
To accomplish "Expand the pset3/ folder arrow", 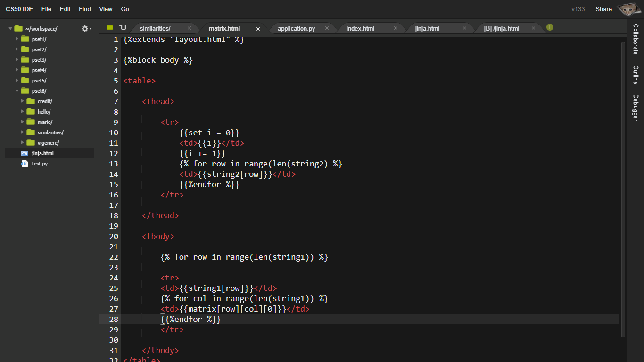I will (x=17, y=60).
